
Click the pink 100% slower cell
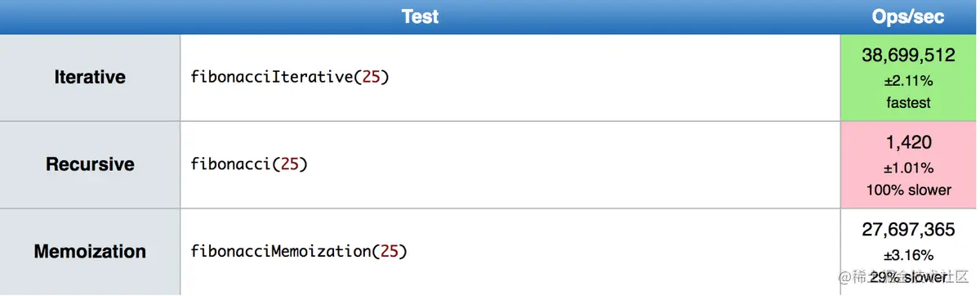(x=908, y=164)
